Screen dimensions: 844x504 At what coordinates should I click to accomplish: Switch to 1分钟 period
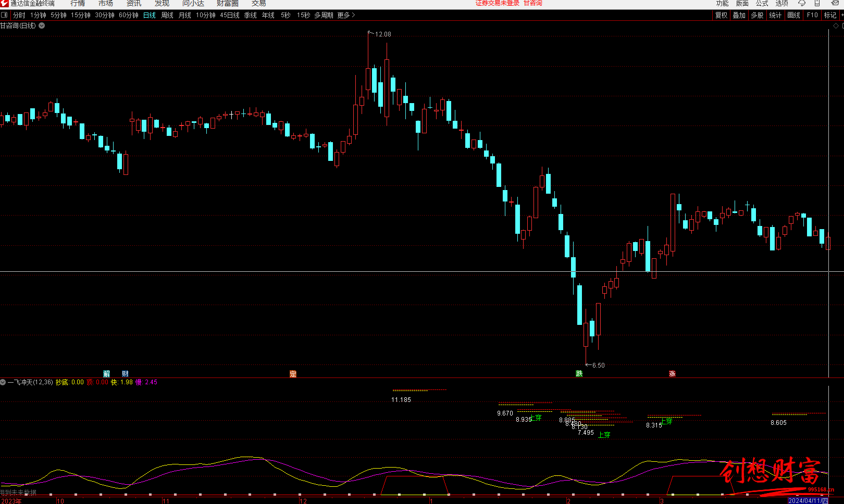(x=38, y=15)
